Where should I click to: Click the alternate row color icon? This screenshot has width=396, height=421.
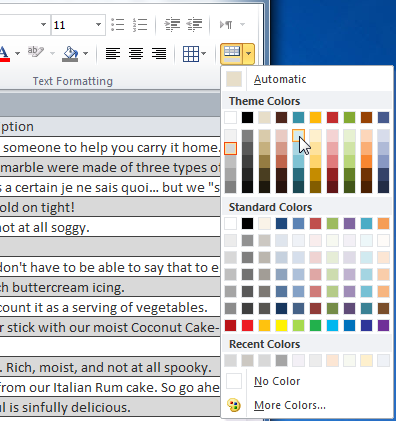[x=232, y=54]
